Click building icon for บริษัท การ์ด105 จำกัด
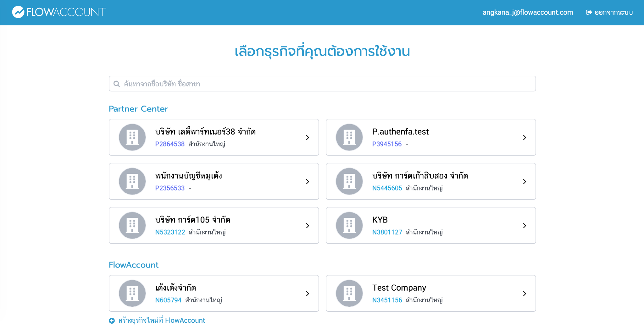This screenshot has height=335, width=644. pyautogui.click(x=132, y=225)
